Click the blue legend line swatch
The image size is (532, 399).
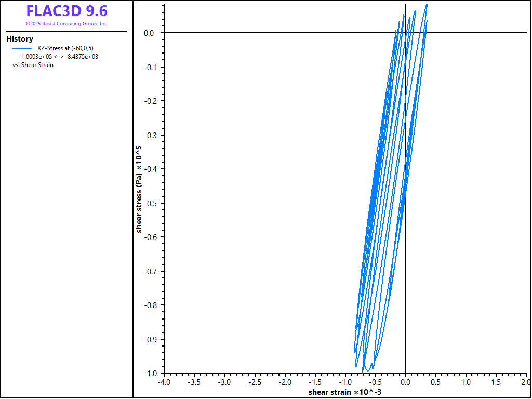coord(22,48)
